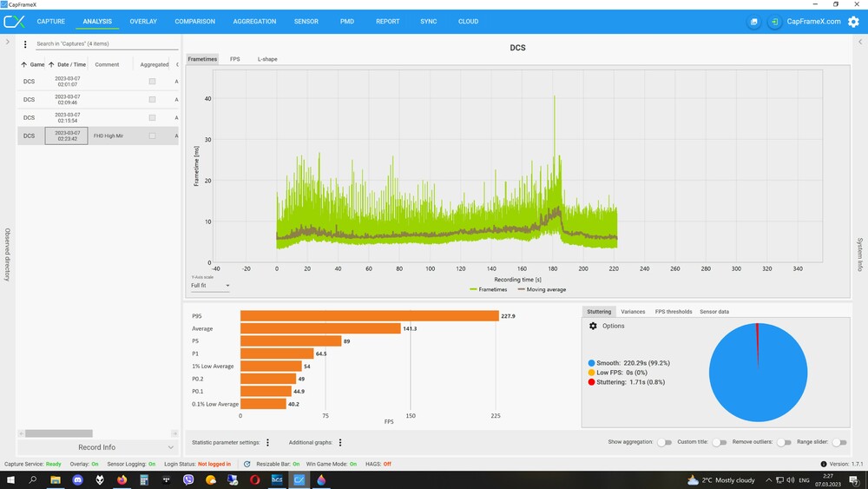Open the Windows Start button
The width and height of the screenshot is (868, 489).
pos(10,480)
